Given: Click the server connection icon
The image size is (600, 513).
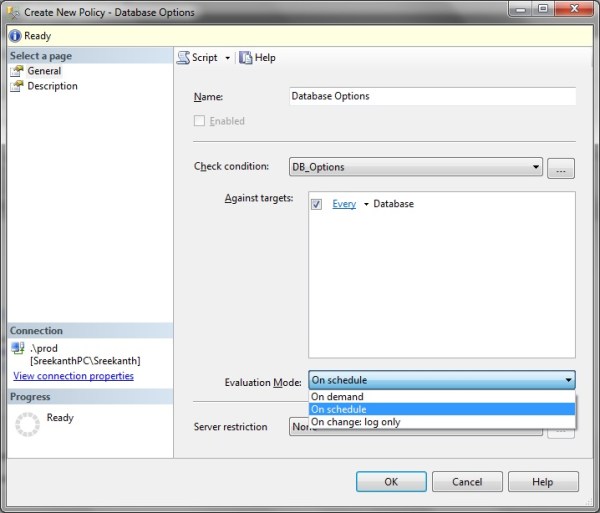Looking at the screenshot, I should [18, 348].
